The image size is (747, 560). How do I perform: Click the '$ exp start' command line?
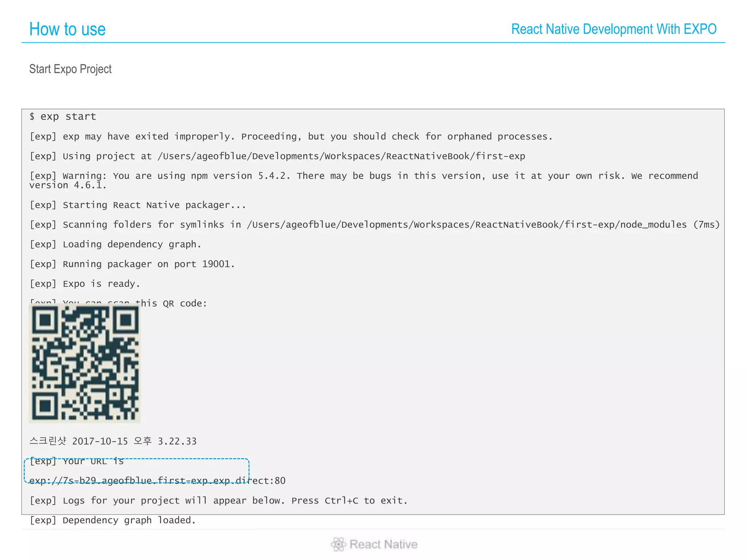[63, 117]
